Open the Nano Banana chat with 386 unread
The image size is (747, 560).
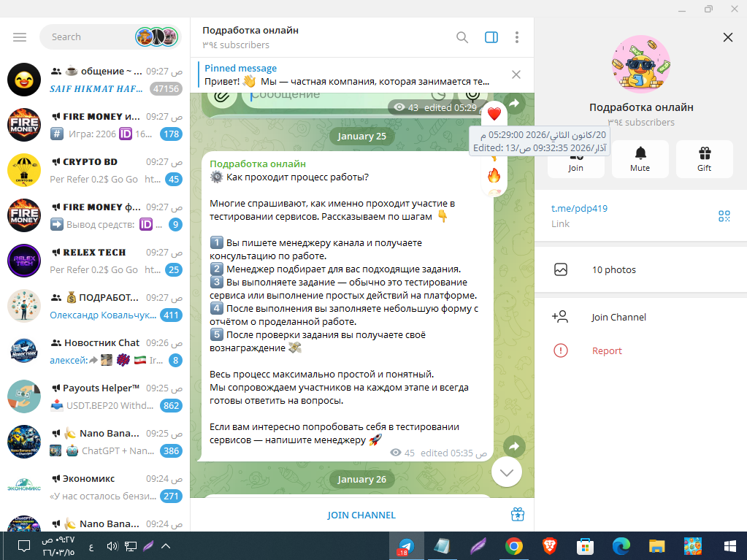(95, 442)
